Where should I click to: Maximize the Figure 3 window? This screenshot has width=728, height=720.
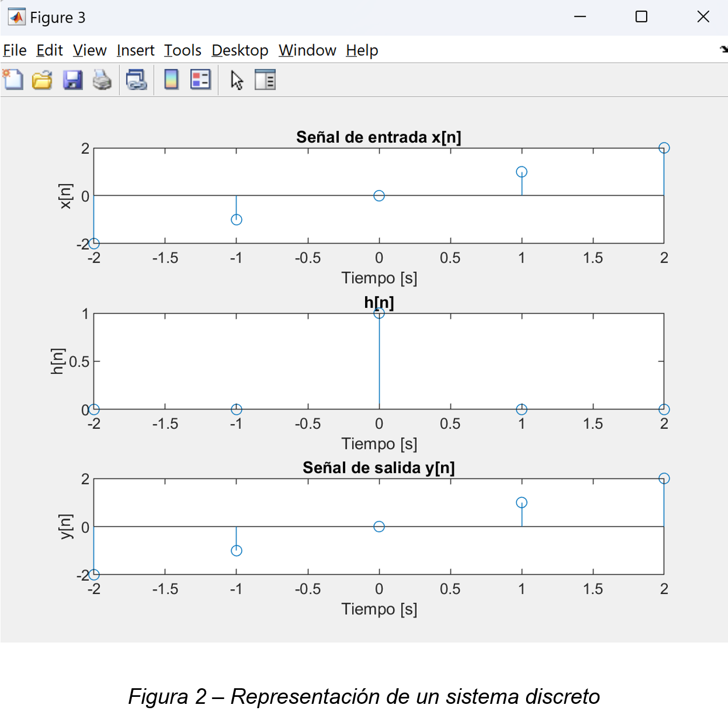click(641, 17)
